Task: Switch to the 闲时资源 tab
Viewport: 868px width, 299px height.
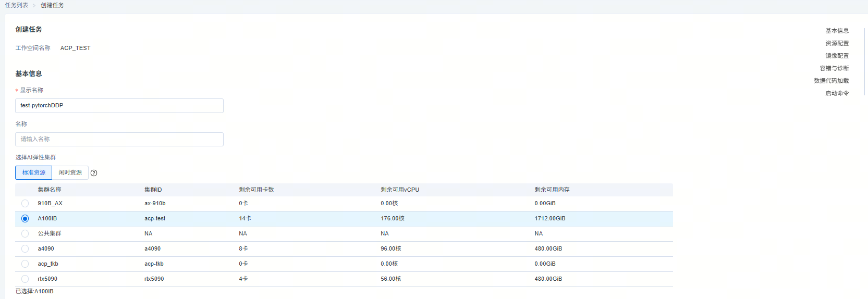Action: click(70, 172)
